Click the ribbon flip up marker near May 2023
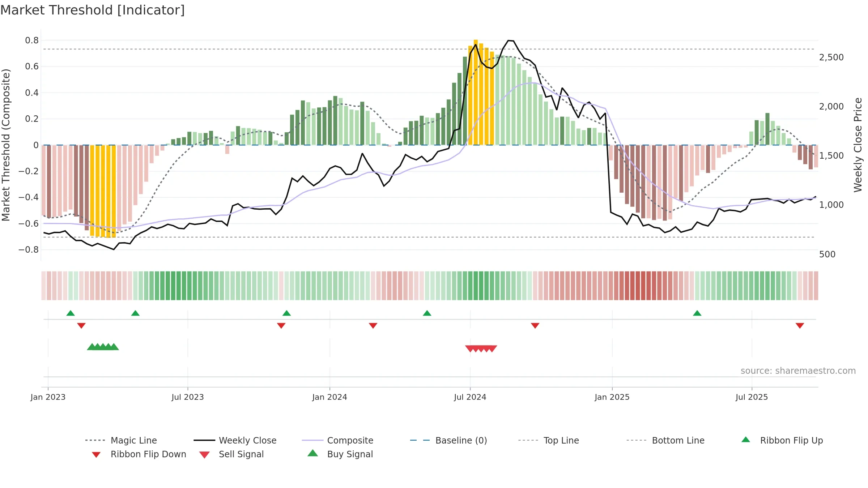Screen dimensions: 868x488 tap(135, 313)
